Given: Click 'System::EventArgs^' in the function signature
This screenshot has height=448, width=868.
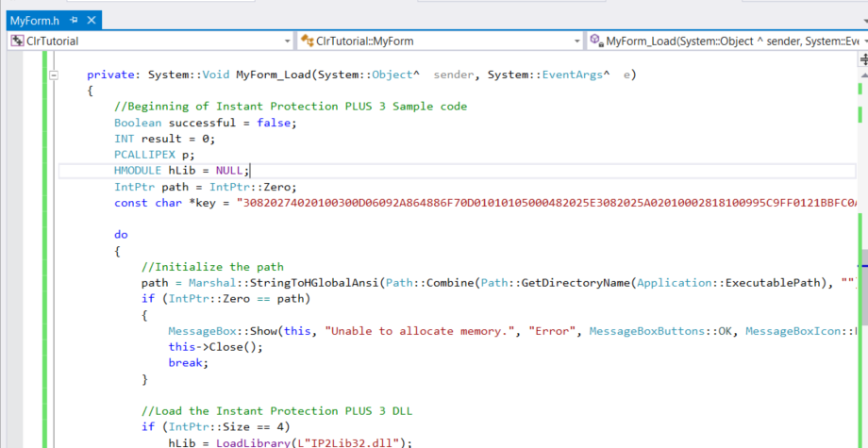Looking at the screenshot, I should tap(548, 75).
